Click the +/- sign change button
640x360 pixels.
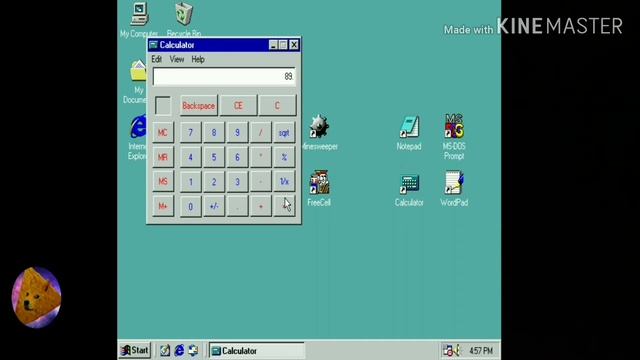click(214, 206)
